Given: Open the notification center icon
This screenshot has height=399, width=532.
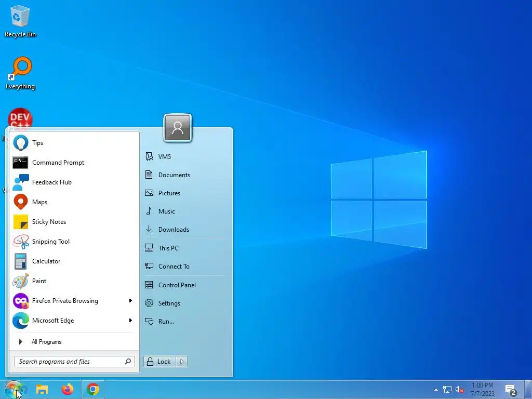Looking at the screenshot, I should point(511,390).
